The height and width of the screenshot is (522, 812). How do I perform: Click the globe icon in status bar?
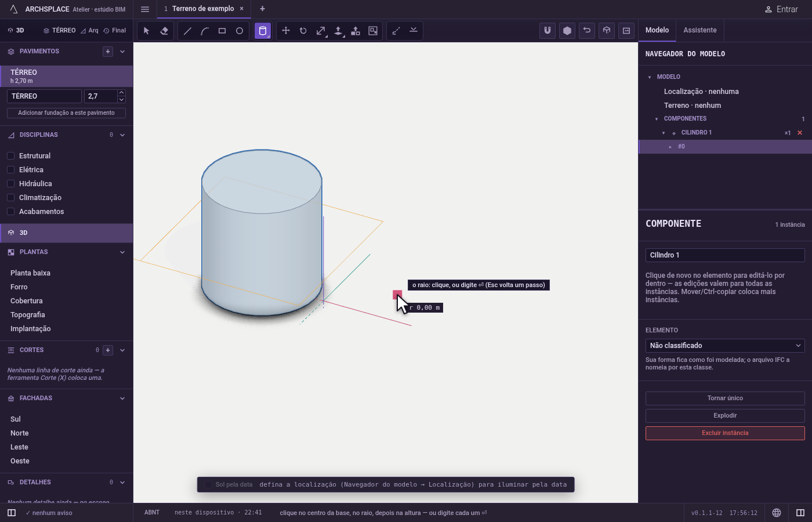pos(777,513)
